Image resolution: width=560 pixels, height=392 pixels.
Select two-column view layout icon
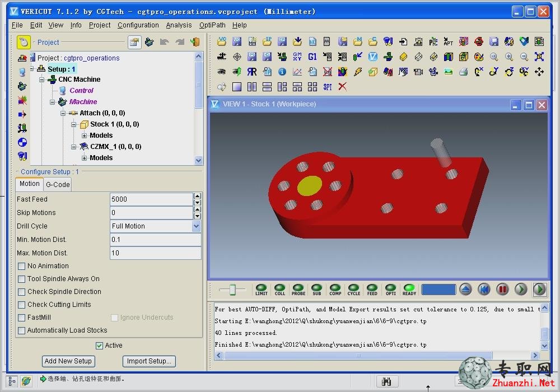[x=252, y=86]
